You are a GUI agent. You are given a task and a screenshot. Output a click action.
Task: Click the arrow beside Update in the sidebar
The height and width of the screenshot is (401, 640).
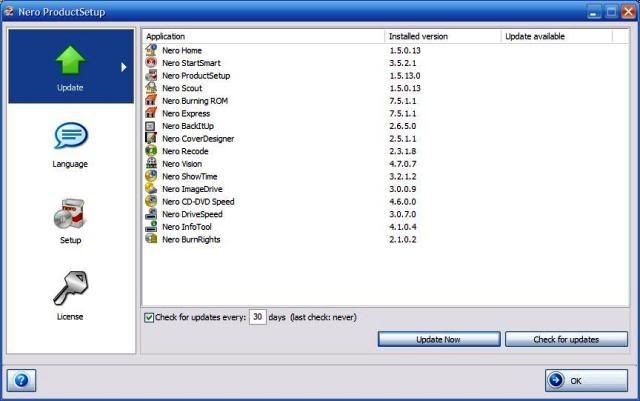(x=124, y=67)
